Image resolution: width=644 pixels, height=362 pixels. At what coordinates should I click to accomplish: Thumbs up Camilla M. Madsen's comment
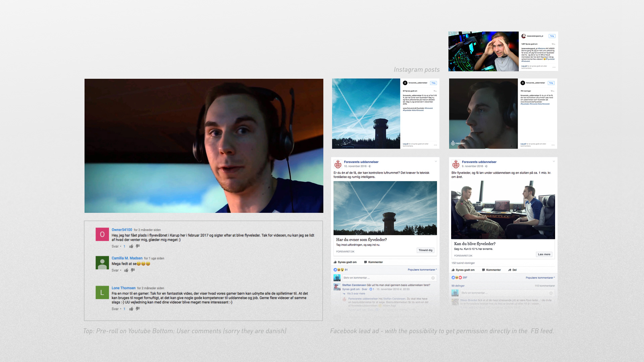(x=126, y=270)
